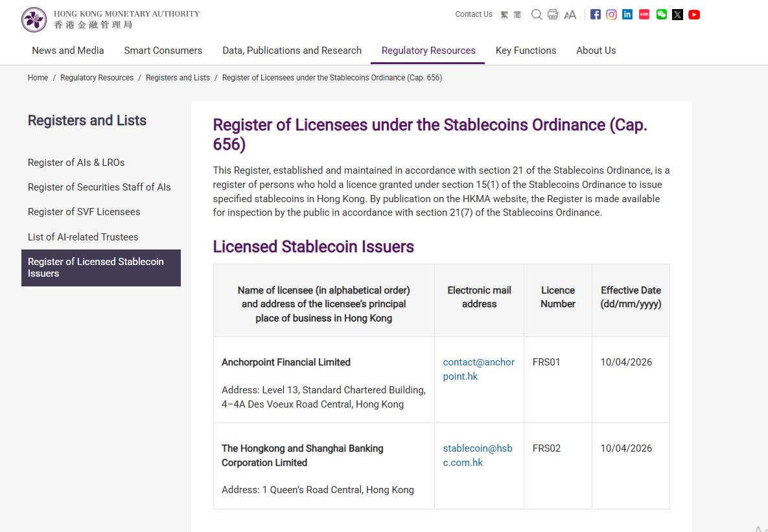Switch to Traditional Chinese (繁)
Viewport: 768px width, 532px height.
pyautogui.click(x=504, y=15)
